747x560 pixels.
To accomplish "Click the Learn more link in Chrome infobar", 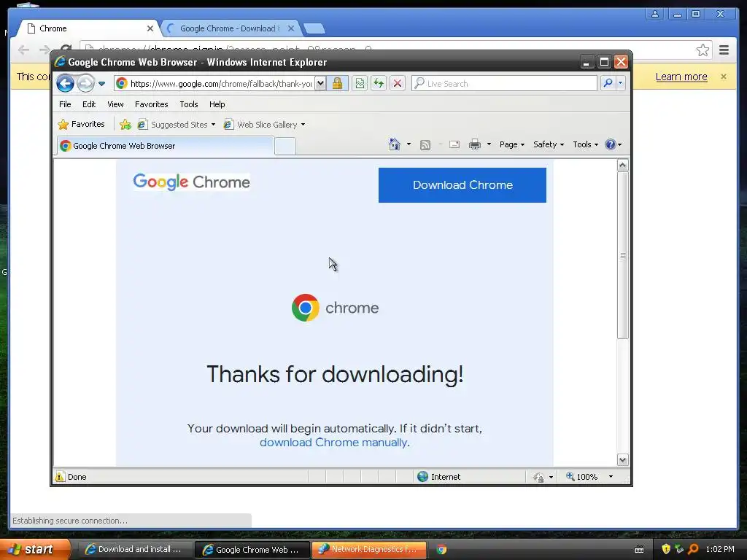I will click(x=681, y=77).
